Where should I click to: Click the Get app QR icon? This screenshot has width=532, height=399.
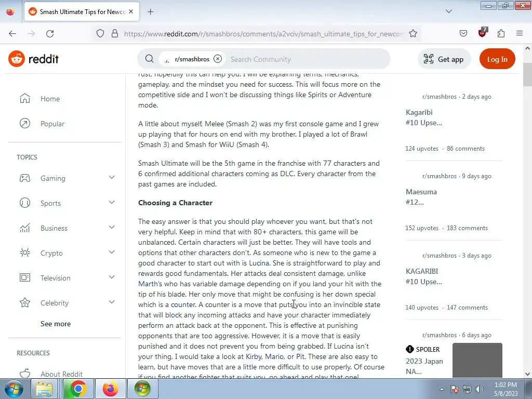coord(429,59)
